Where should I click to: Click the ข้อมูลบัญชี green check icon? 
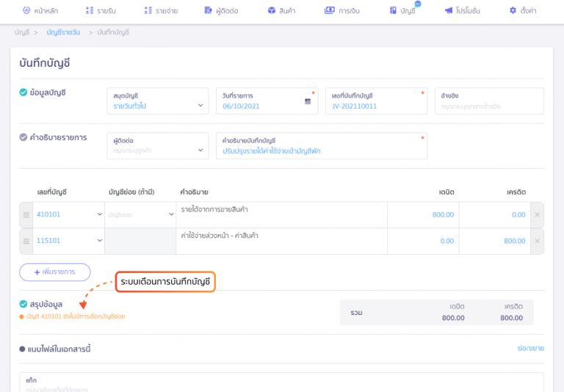(x=23, y=92)
